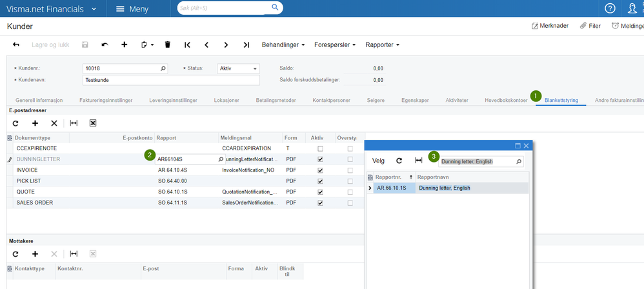Screen dimensions: 644x289
Task: Delete the customer using trash icon
Action: coord(168,45)
